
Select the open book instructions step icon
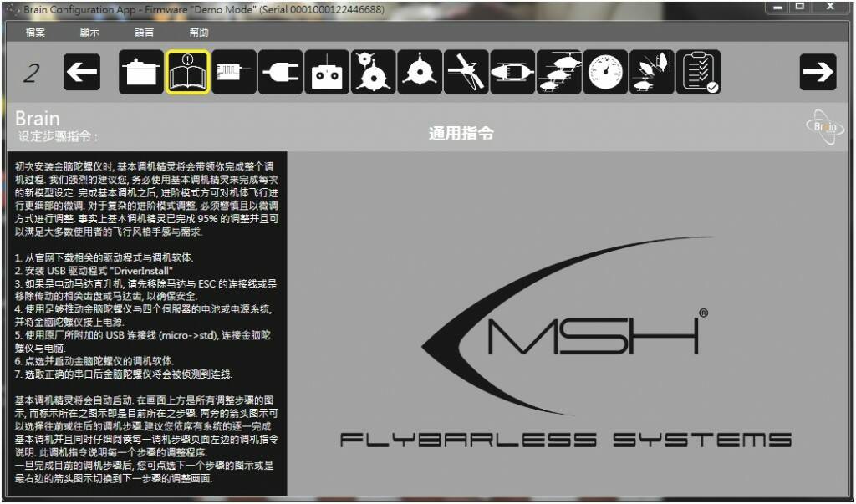click(188, 72)
